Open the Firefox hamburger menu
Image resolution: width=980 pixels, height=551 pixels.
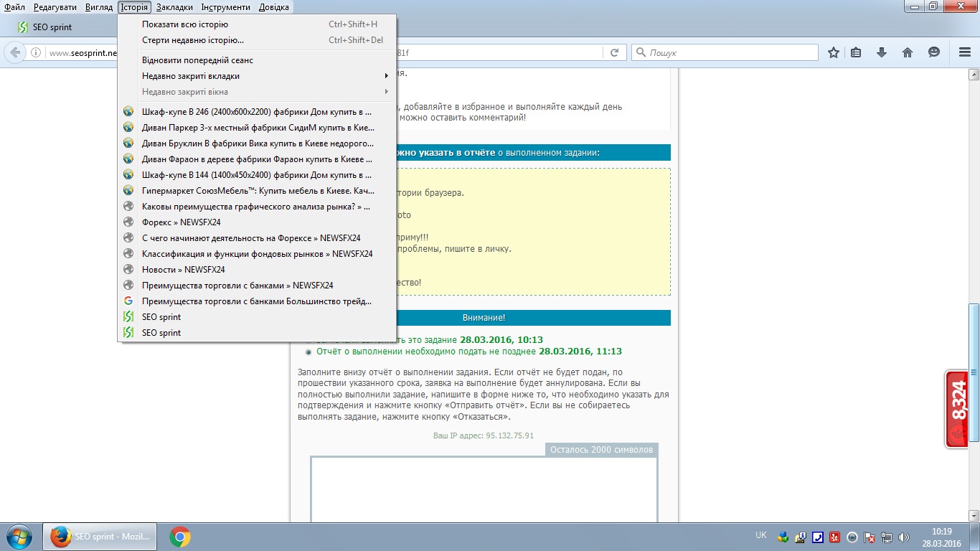pyautogui.click(x=965, y=52)
